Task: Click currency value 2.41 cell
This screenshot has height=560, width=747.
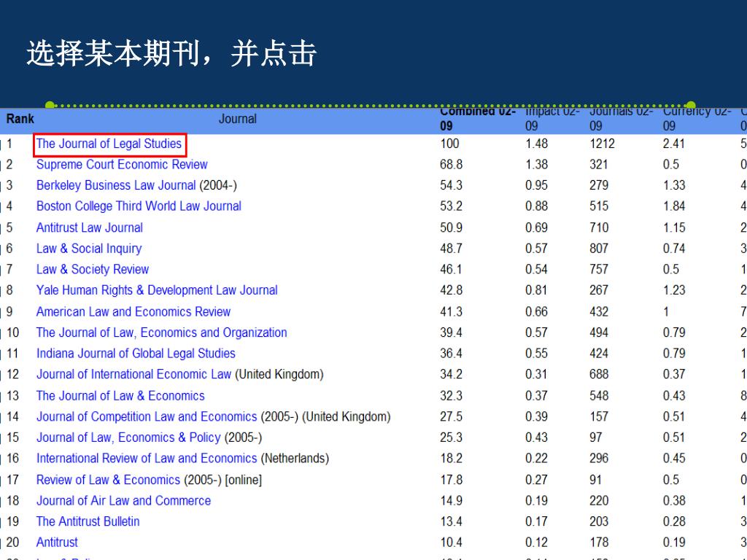Action: [x=673, y=144]
